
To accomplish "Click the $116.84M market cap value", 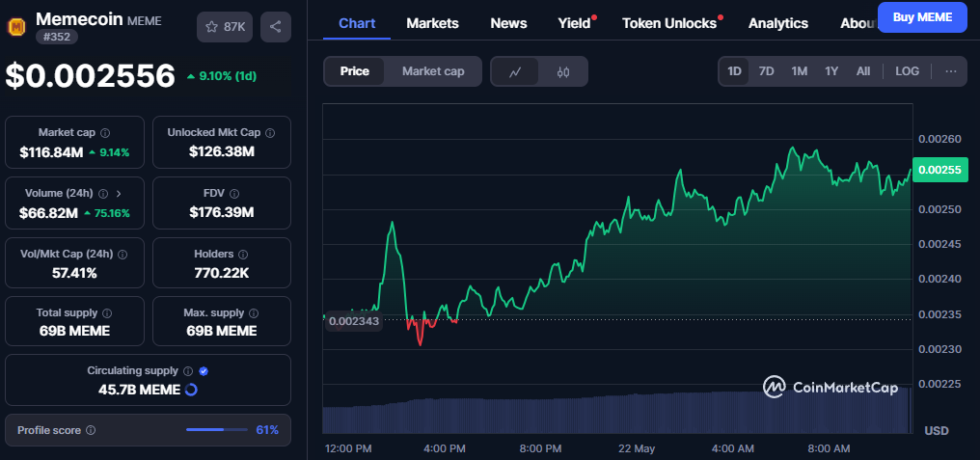I will 51,151.
